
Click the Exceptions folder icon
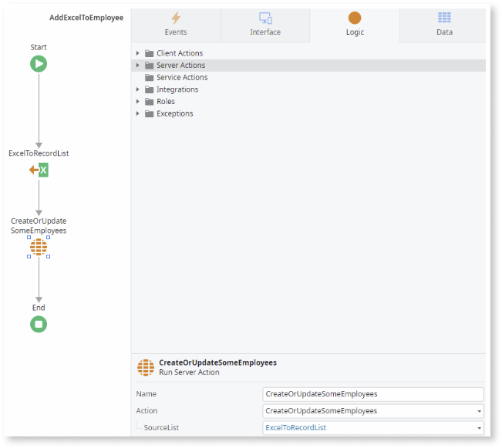149,113
